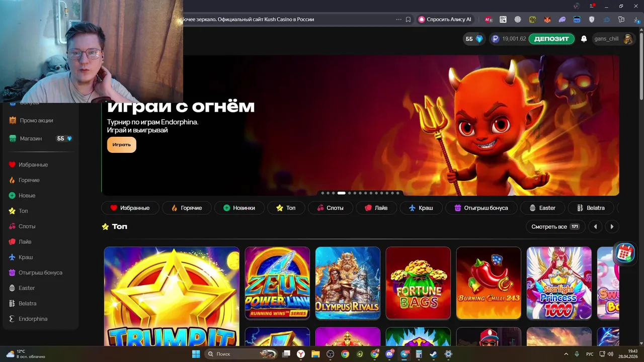Select the Belatra category chip
644x362 pixels.
(x=591, y=208)
